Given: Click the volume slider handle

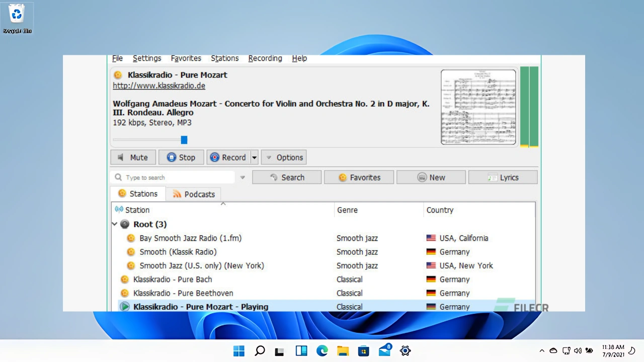Looking at the screenshot, I should 184,140.
